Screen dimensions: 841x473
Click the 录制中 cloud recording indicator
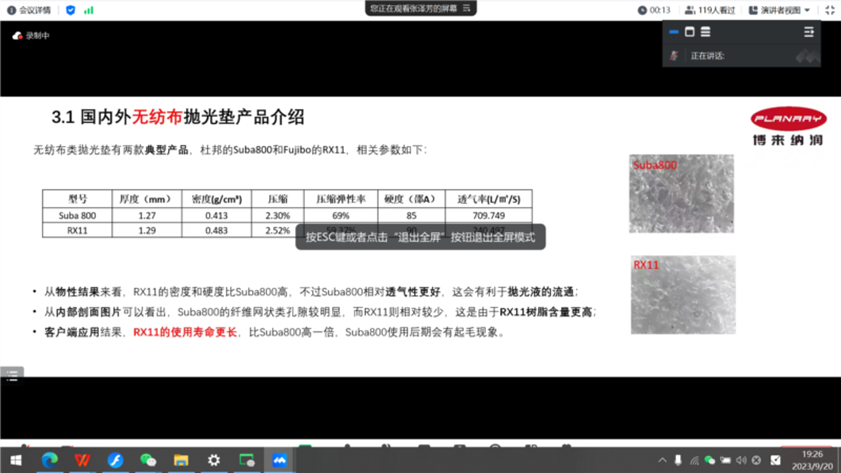[31, 35]
